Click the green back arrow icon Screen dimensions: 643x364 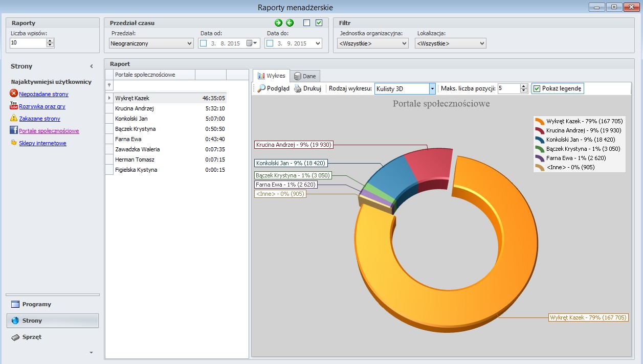(x=290, y=22)
